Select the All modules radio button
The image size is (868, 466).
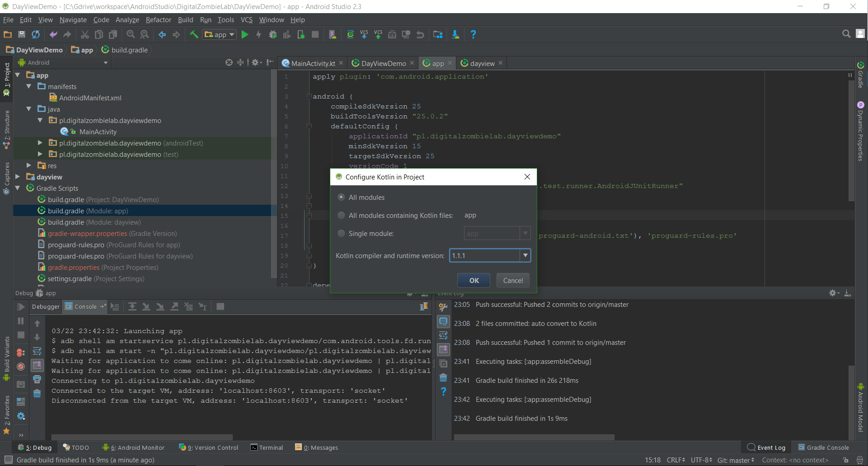tap(342, 198)
